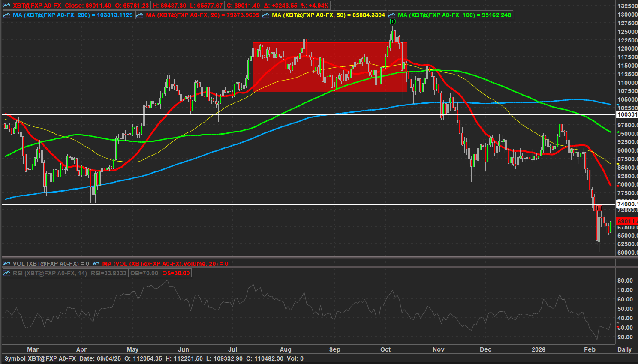Click the Daily timeframe label
This screenshot has height=364, width=638.
tap(624, 349)
